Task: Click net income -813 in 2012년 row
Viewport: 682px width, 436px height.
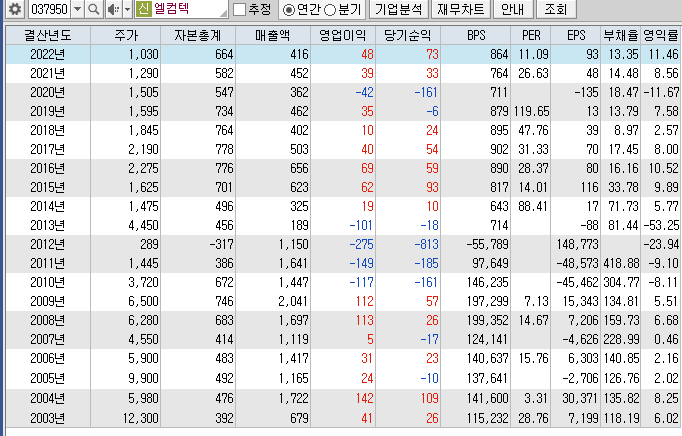Action: pos(427,244)
